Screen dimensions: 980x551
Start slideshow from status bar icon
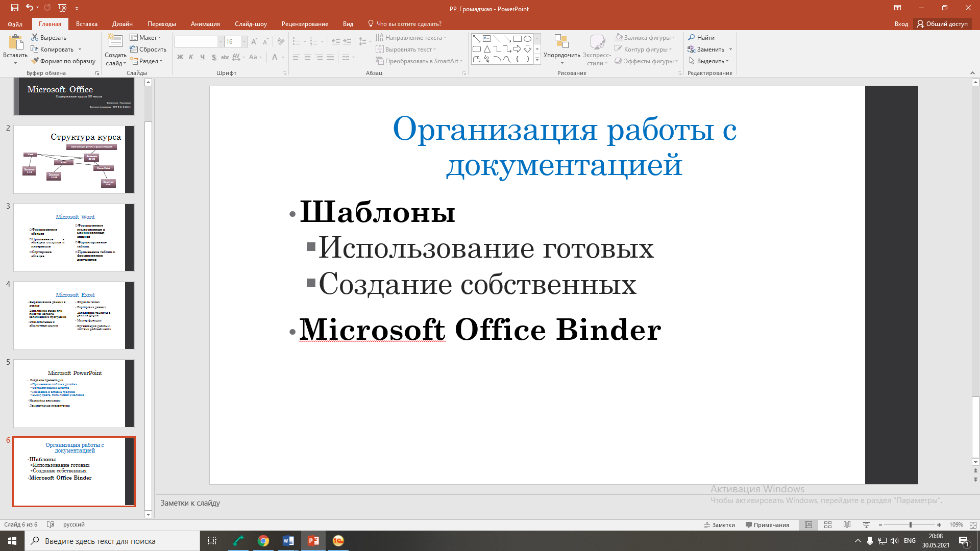pyautogui.click(x=866, y=524)
